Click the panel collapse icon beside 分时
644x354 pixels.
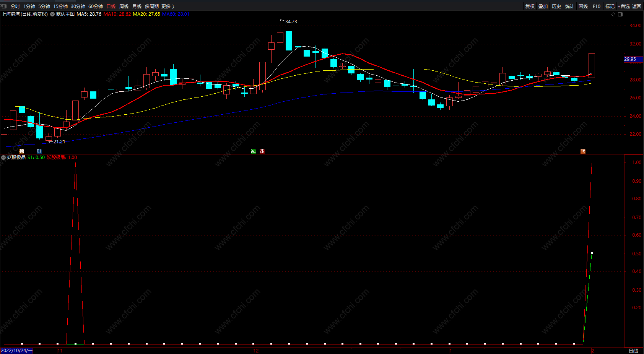point(4,6)
